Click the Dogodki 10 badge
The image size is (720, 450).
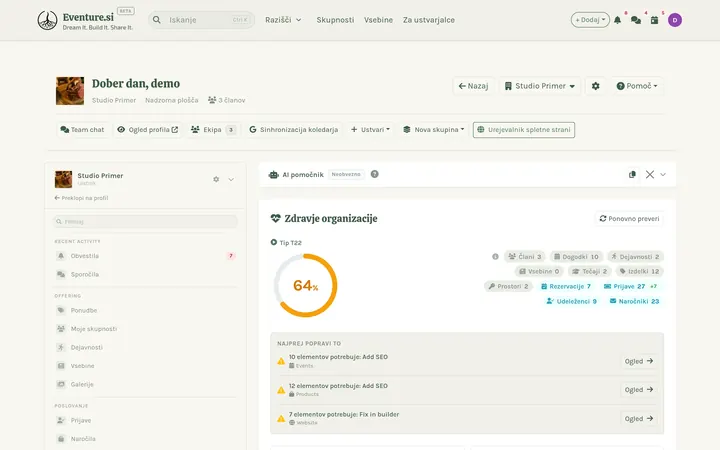[x=576, y=257]
